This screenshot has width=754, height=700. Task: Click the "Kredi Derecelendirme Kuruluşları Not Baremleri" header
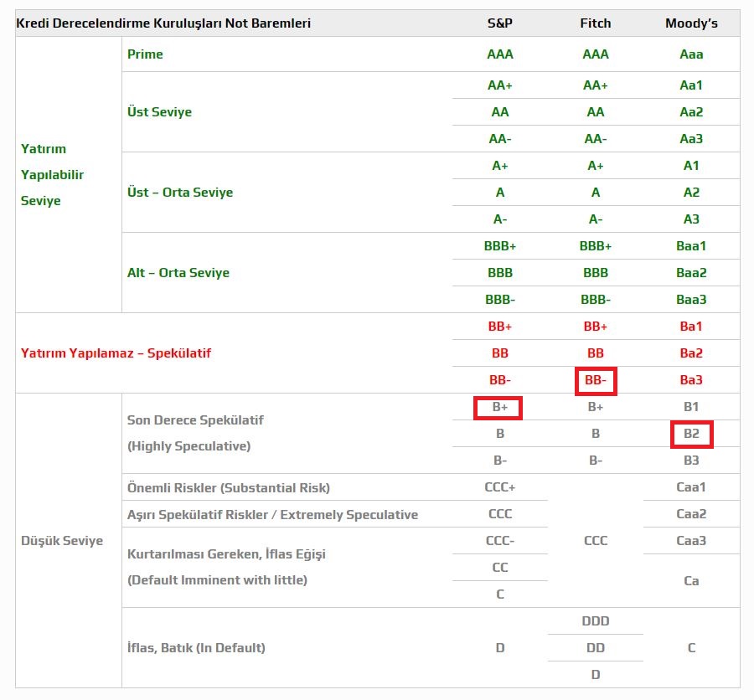click(163, 23)
